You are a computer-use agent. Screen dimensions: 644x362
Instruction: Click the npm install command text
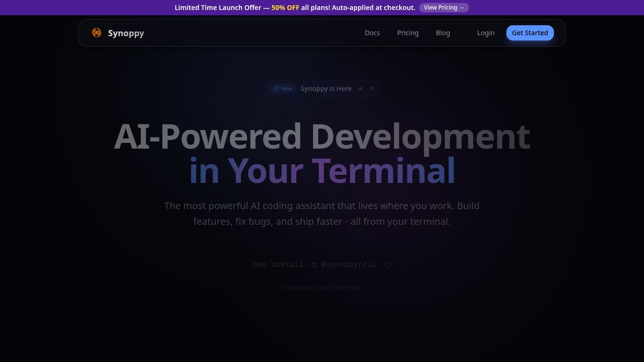click(x=314, y=264)
